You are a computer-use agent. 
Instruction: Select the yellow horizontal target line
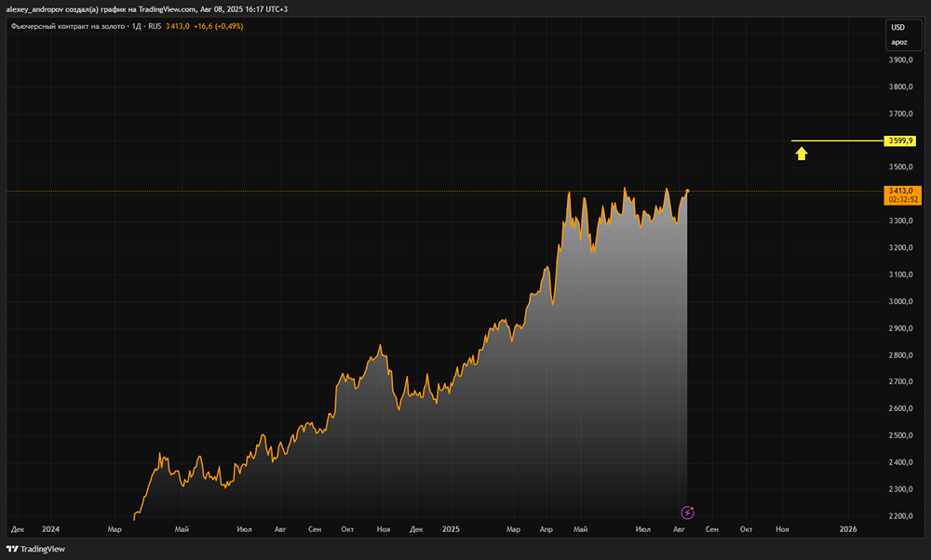coord(837,140)
